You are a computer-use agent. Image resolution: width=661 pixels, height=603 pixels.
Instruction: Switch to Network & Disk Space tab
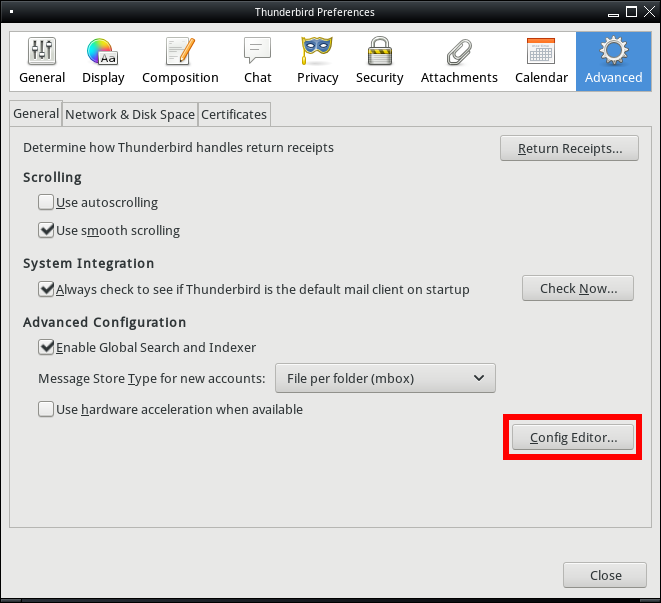tap(130, 114)
